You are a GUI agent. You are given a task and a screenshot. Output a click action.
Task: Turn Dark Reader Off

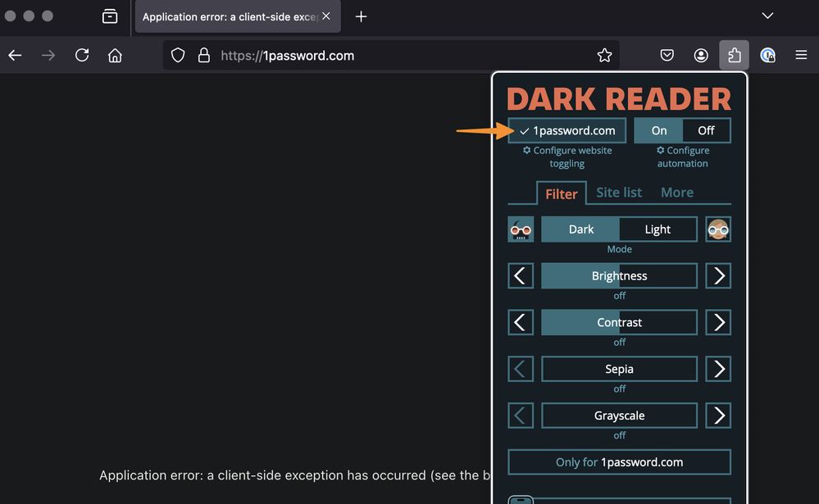tap(706, 130)
